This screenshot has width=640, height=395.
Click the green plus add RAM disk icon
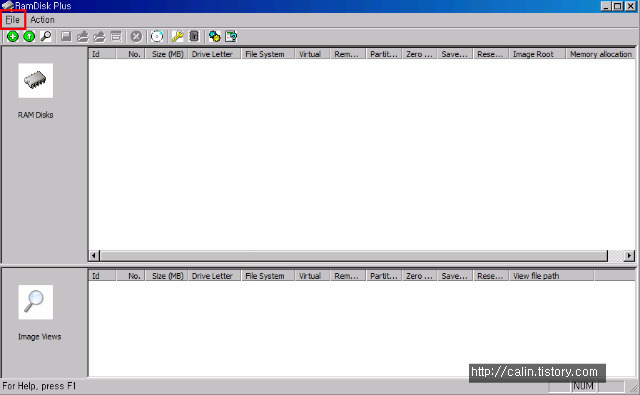[13, 37]
